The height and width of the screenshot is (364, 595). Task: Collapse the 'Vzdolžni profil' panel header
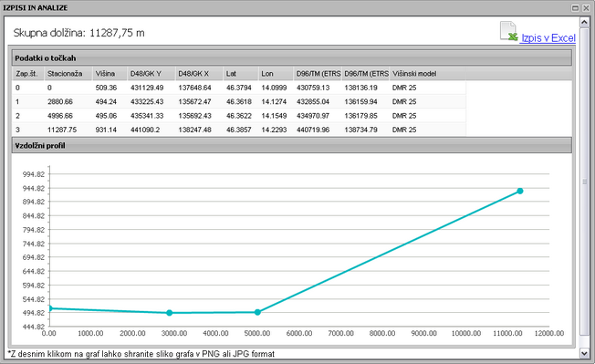[292, 145]
